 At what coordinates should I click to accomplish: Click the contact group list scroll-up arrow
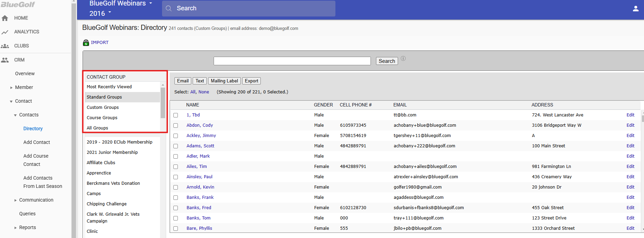(x=163, y=85)
